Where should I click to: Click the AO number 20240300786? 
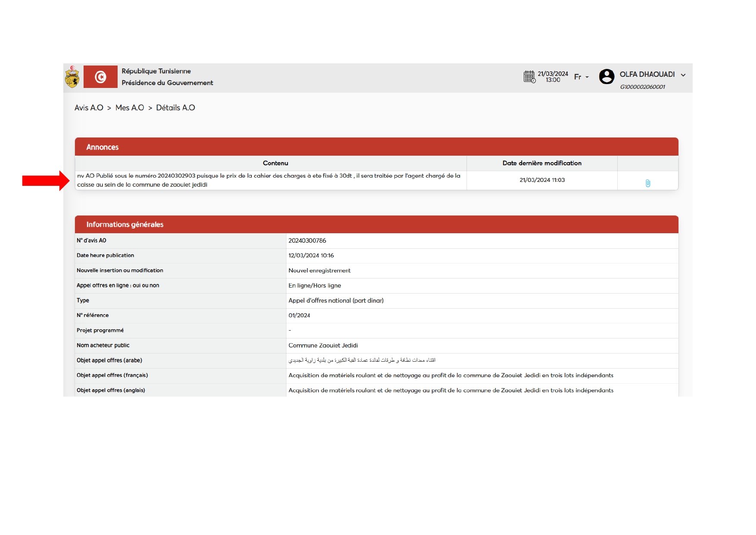coord(307,241)
